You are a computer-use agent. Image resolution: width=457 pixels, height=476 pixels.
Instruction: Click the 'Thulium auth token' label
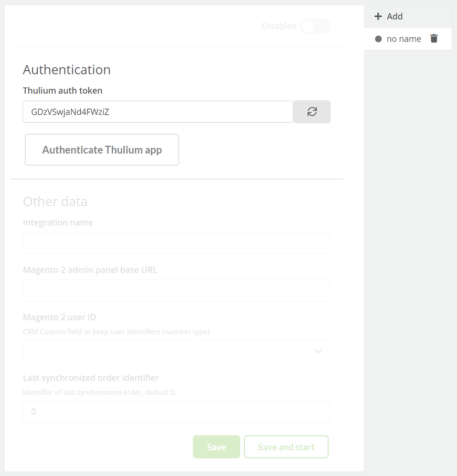62,91
